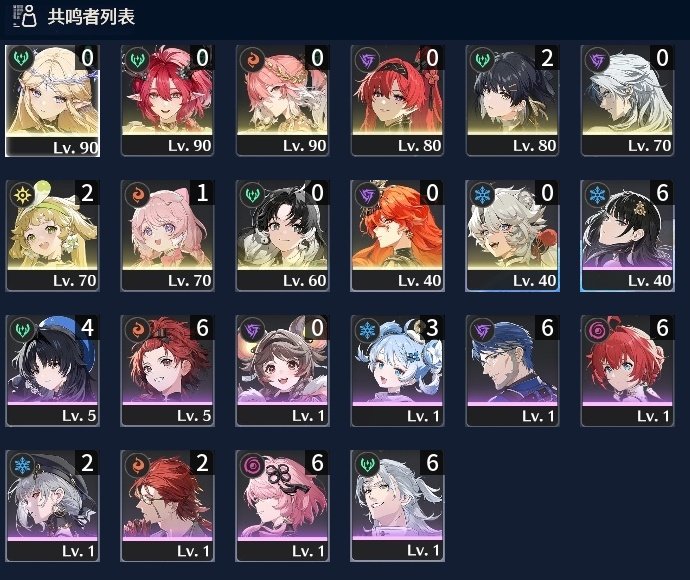Click the ice icon on the gray-haired hat character

[22, 464]
